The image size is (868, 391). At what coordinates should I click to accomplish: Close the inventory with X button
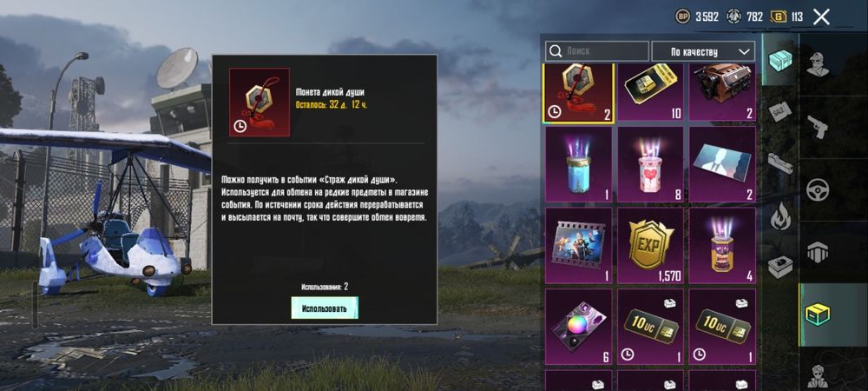coord(821,17)
